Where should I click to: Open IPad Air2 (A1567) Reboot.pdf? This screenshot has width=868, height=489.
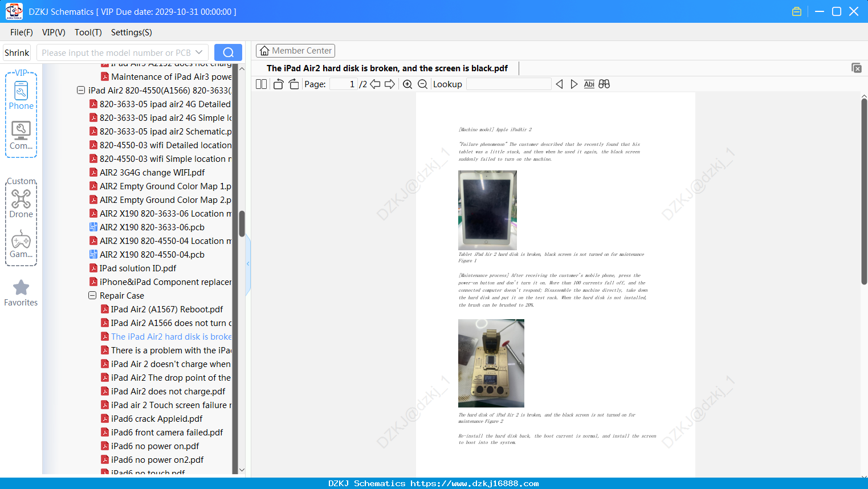tap(162, 309)
